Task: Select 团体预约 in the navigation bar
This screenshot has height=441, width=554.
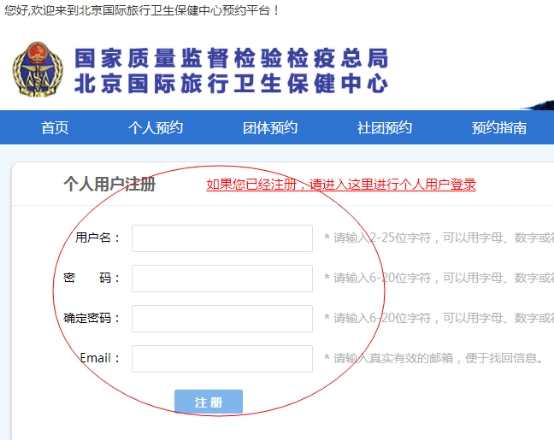Action: (x=270, y=128)
